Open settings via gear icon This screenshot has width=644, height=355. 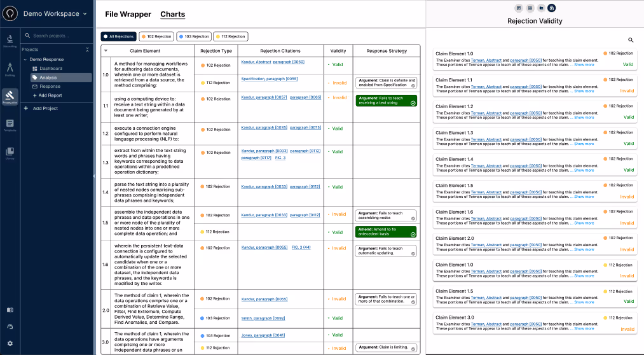click(10, 344)
